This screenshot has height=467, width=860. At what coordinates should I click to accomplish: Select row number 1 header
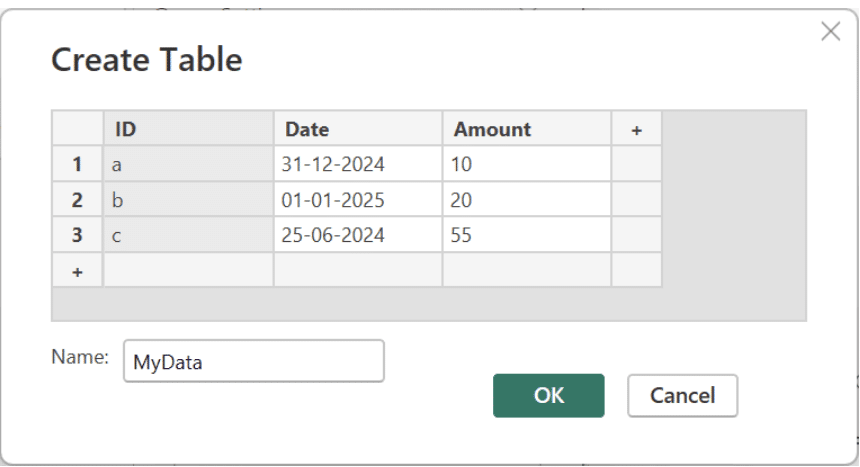tap(77, 165)
